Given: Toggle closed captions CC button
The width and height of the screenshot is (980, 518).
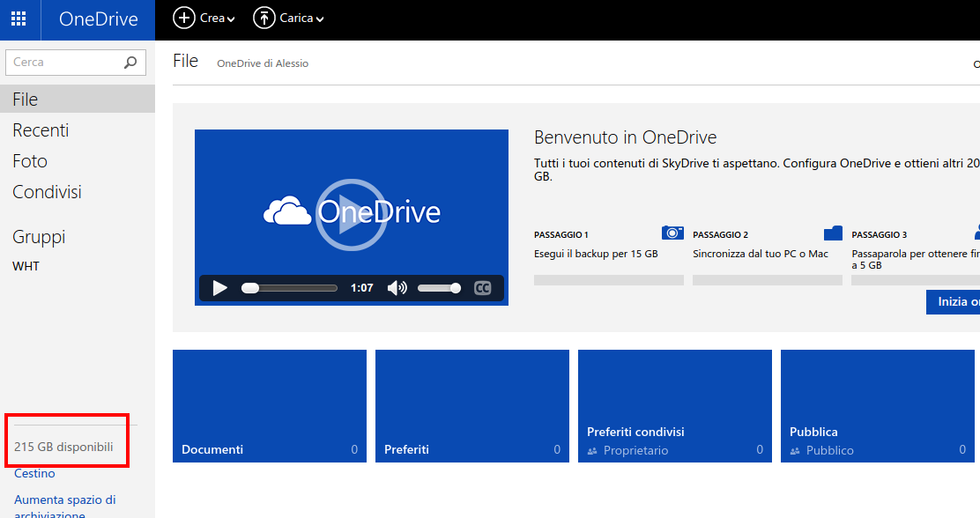Looking at the screenshot, I should tap(482, 288).
